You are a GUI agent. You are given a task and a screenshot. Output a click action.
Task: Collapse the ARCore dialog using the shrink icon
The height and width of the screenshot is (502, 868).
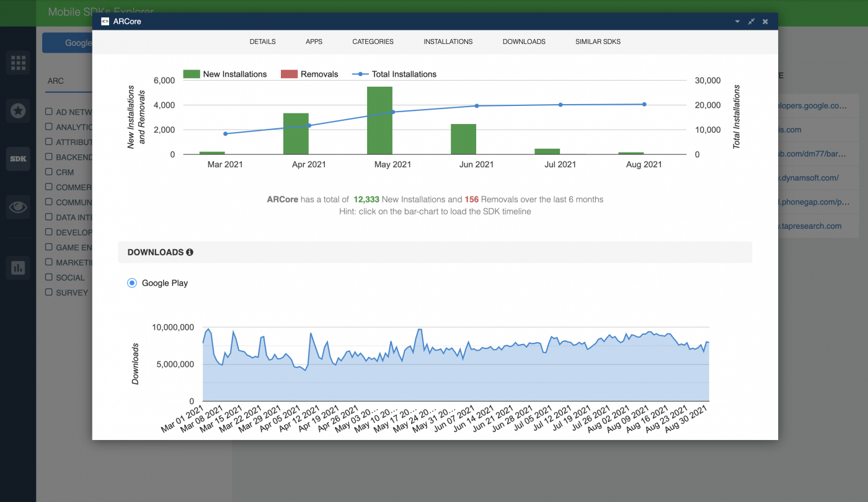751,20
